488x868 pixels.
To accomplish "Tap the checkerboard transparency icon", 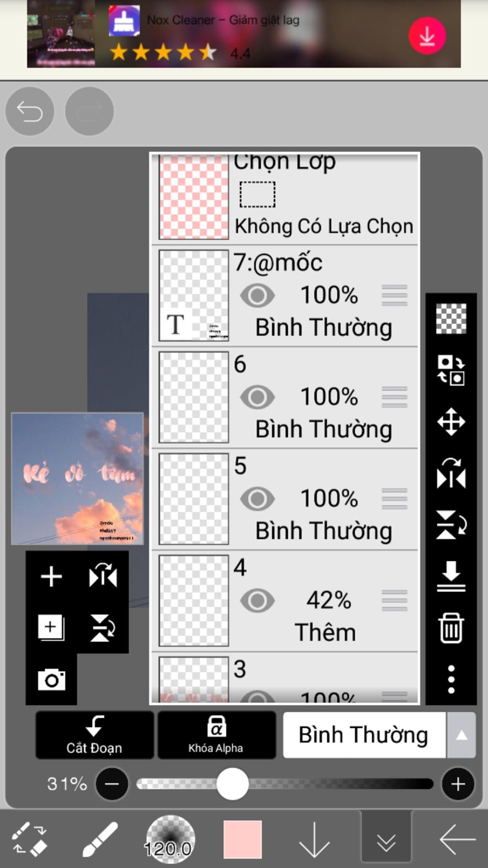I will [x=451, y=319].
